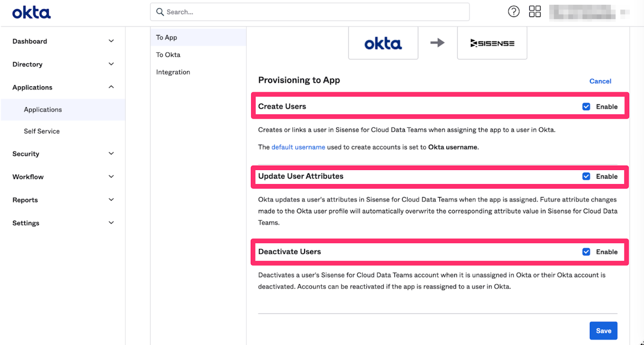
Task: Expand the Reports menu chevron
Action: [111, 200]
